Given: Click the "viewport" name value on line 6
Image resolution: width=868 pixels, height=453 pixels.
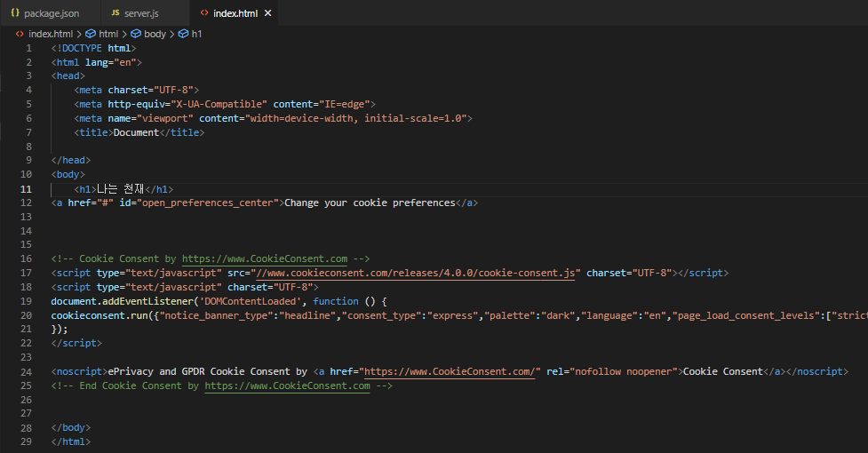Looking at the screenshot, I should click(x=165, y=118).
